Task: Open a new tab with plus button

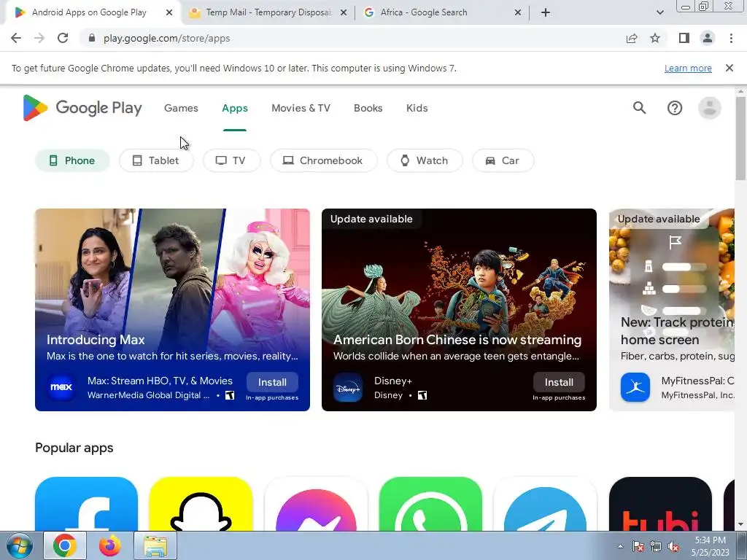Action: point(546,12)
